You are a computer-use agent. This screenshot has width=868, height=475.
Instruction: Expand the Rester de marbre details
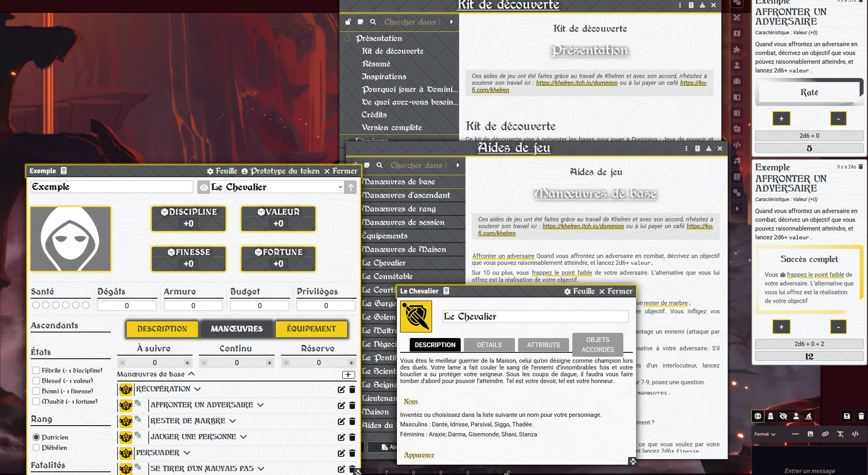tap(233, 421)
